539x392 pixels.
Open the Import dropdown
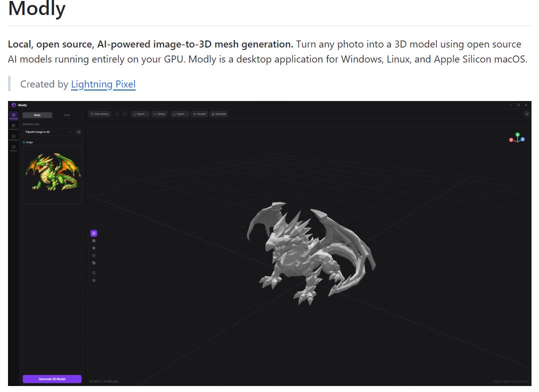(x=140, y=114)
